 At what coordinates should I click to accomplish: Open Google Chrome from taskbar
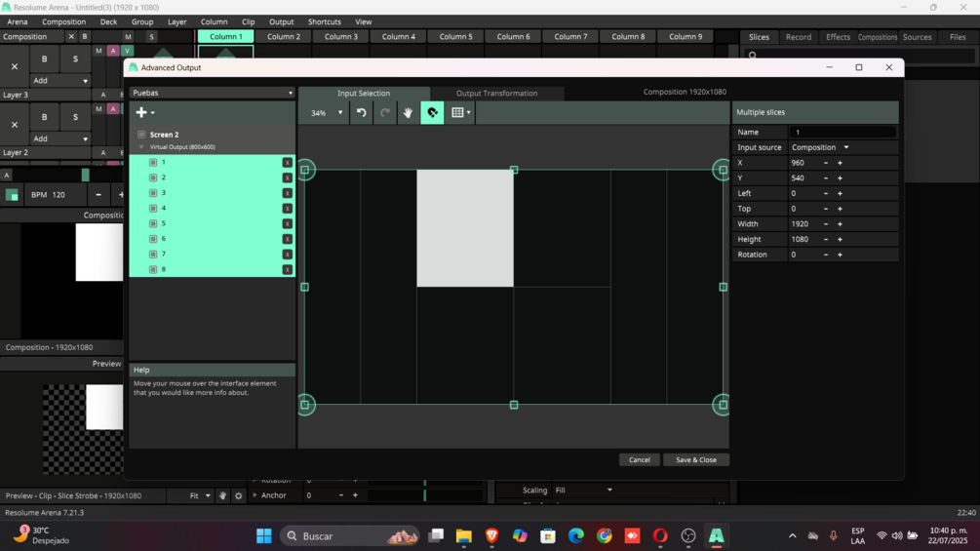(605, 536)
